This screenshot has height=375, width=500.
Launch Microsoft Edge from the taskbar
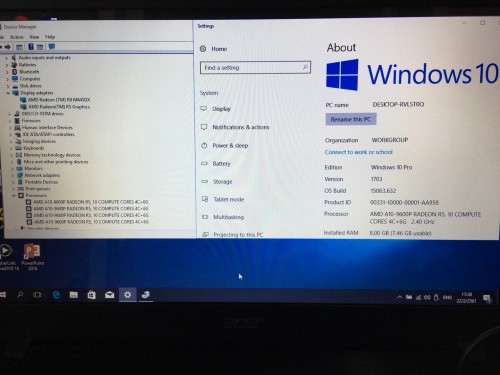(56, 295)
